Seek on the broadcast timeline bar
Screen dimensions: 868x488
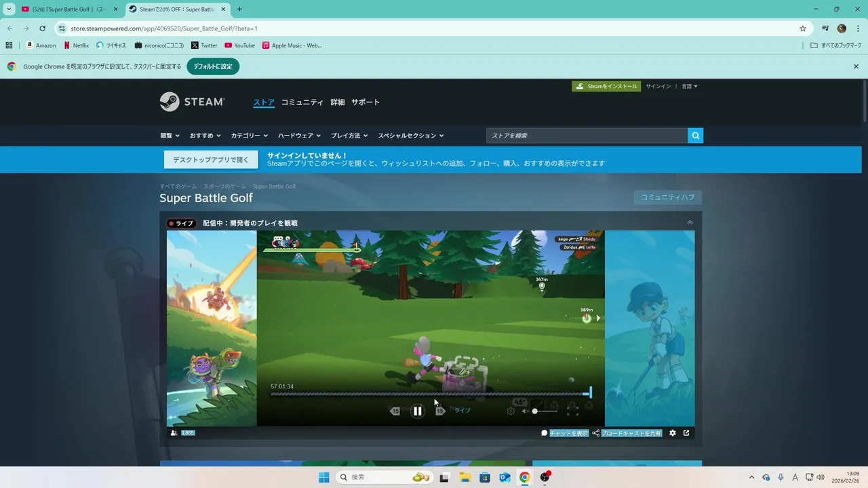[430, 394]
